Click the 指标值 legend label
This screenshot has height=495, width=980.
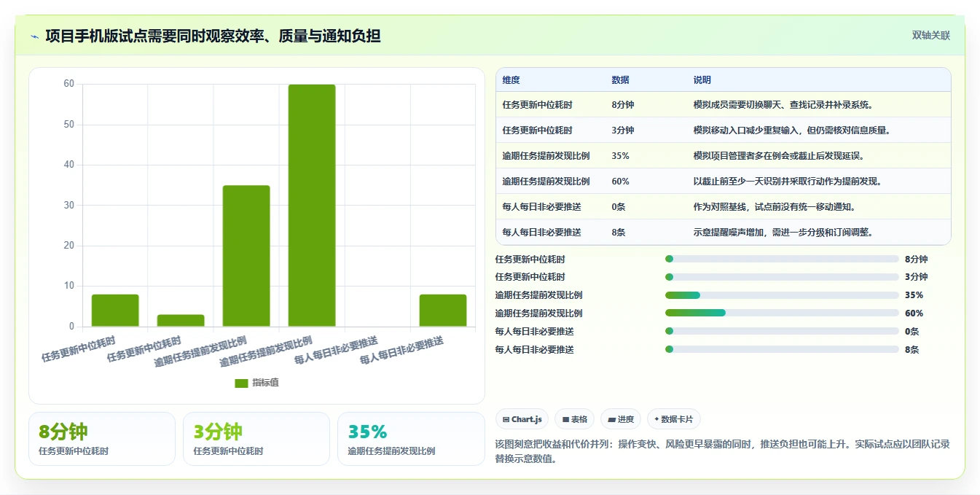point(266,383)
